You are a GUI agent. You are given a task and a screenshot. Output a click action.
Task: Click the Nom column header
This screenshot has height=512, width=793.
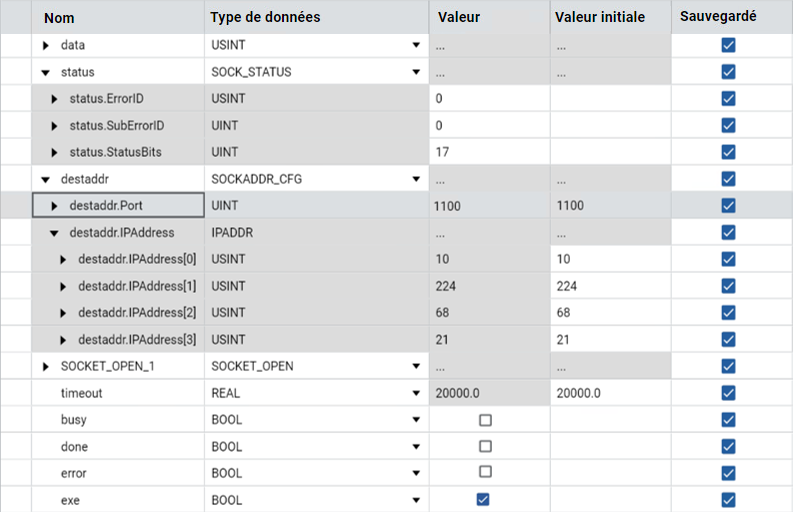click(x=118, y=17)
